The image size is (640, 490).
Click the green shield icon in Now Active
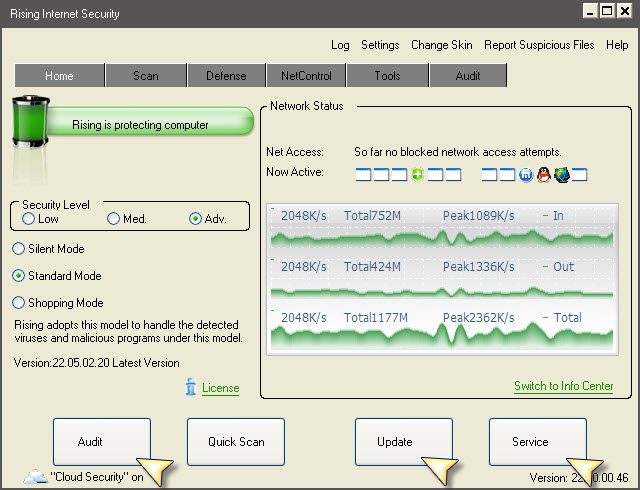click(418, 175)
